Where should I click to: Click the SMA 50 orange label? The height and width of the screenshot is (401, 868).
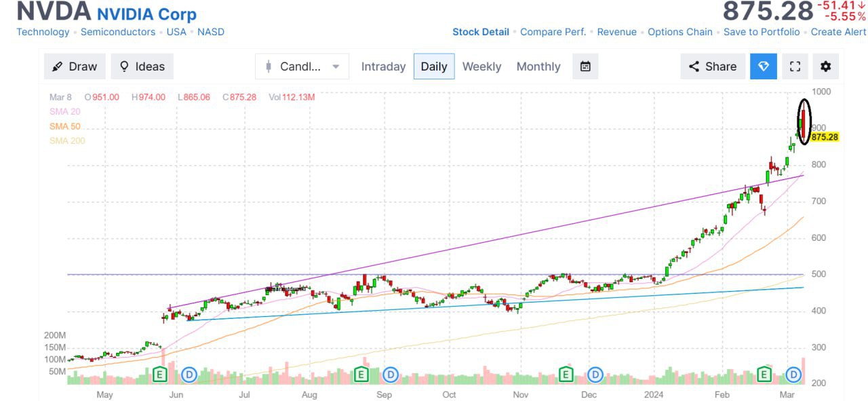pyautogui.click(x=64, y=126)
